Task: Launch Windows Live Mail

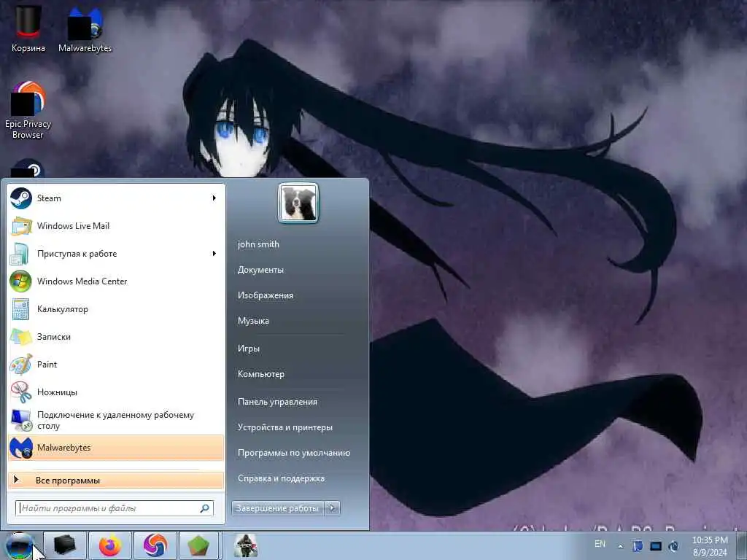Action: pyautogui.click(x=116, y=226)
